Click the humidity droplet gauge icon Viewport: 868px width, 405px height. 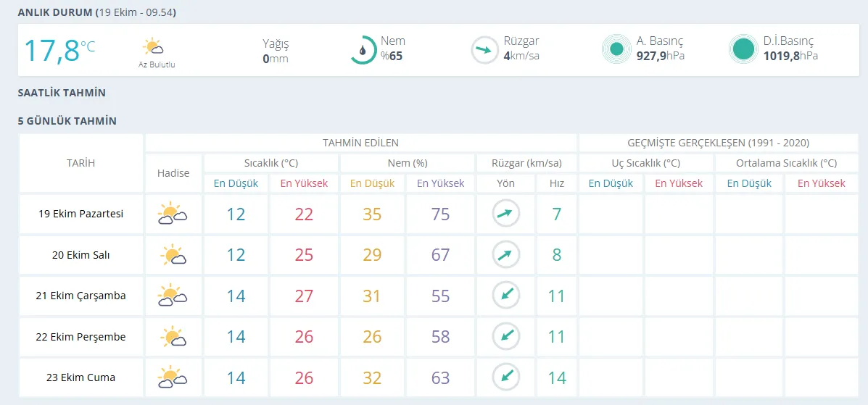364,50
